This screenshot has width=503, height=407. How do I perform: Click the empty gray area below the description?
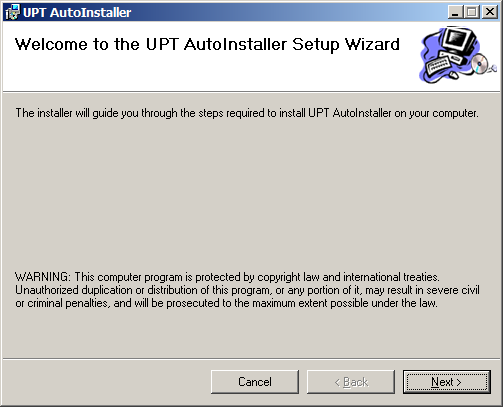tap(247, 193)
